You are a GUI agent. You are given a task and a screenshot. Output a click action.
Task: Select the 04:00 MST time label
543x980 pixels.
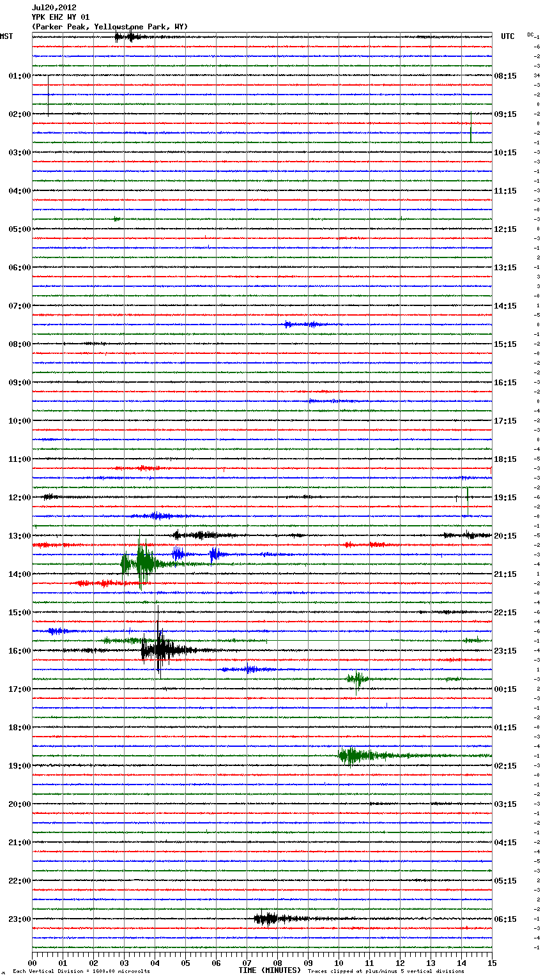coord(20,191)
